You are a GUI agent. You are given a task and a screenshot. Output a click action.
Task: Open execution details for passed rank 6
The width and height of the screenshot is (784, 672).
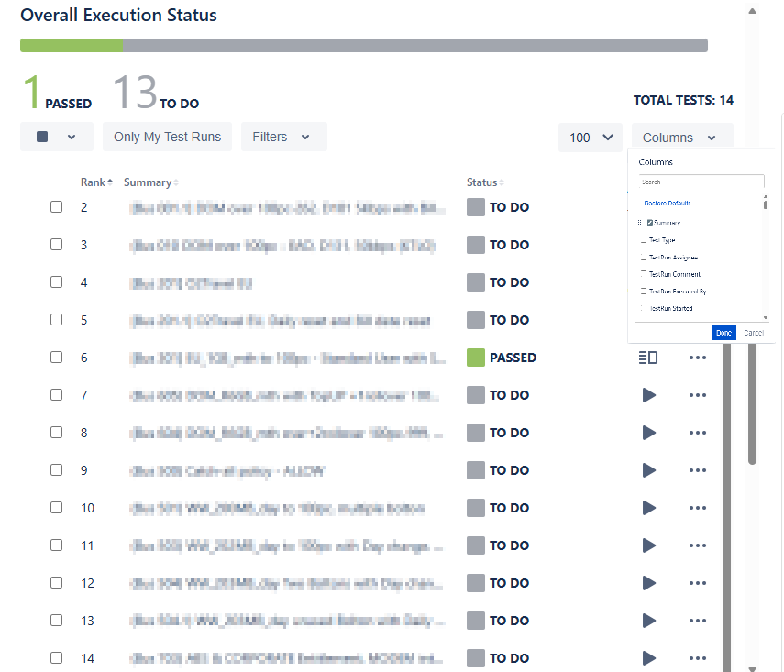click(x=648, y=358)
